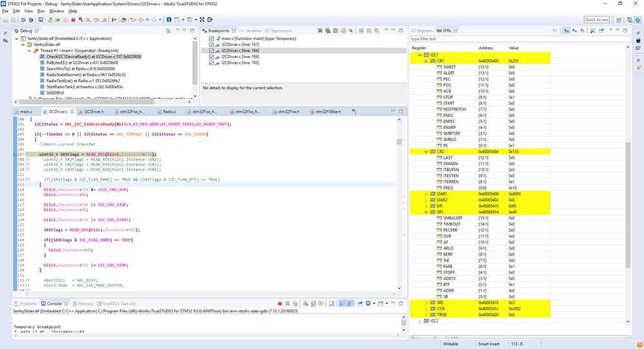Collapse the CR1 register node
This screenshot has width=644, height=349.
tap(426, 61)
